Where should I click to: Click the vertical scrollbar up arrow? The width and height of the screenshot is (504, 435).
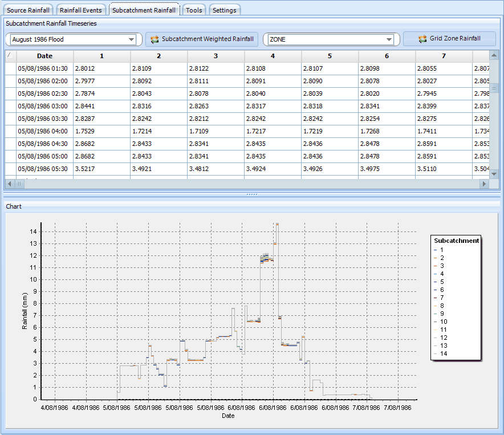click(x=494, y=56)
